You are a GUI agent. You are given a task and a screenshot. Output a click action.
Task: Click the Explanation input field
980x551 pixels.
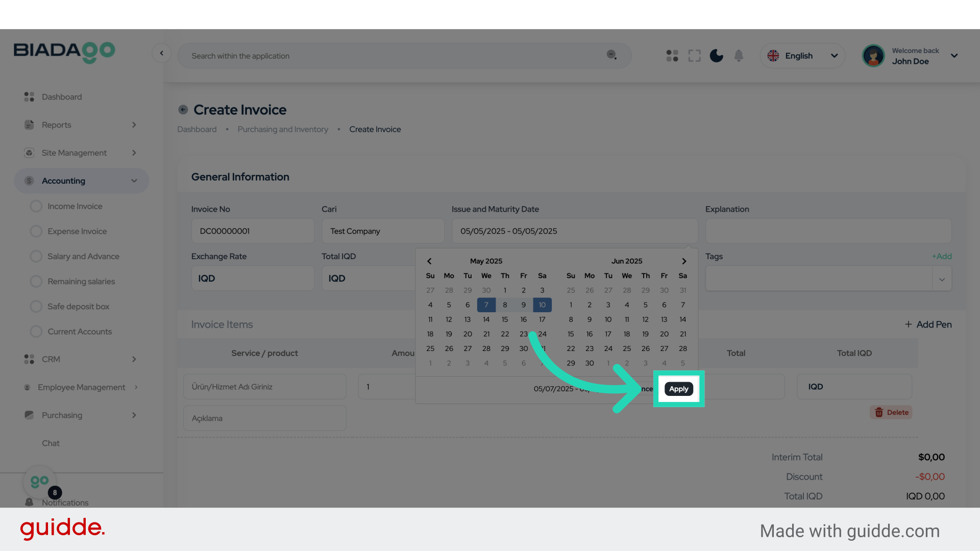point(828,231)
